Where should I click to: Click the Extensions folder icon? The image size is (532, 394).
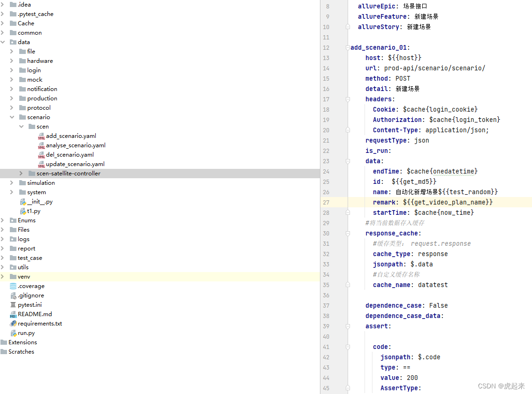[4, 342]
